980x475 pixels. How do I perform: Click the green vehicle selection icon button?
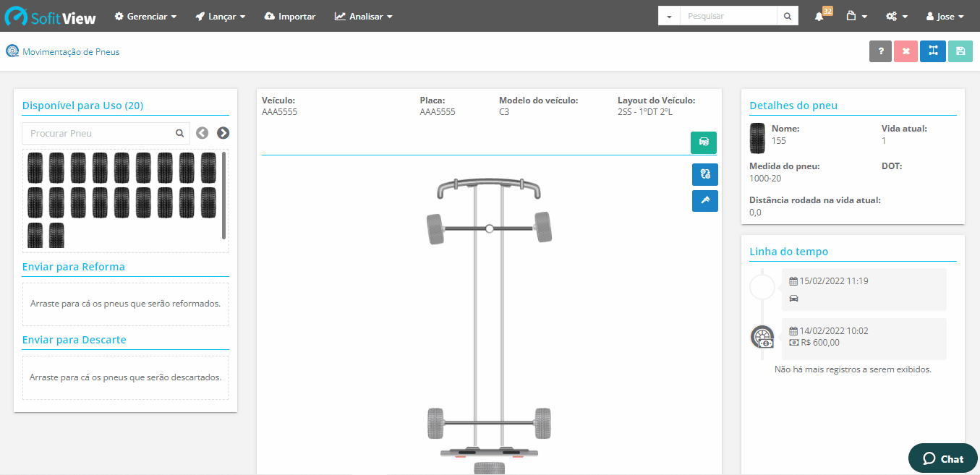(x=704, y=142)
